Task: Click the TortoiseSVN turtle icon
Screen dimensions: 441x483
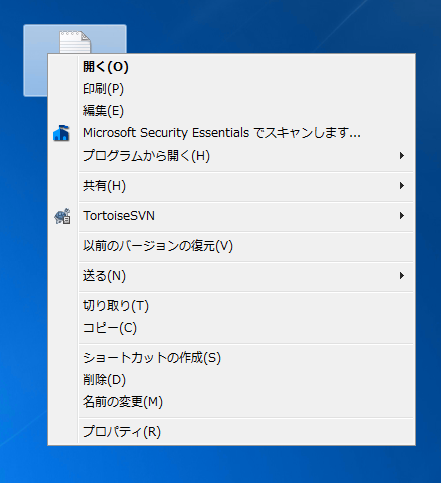Action: 62,216
